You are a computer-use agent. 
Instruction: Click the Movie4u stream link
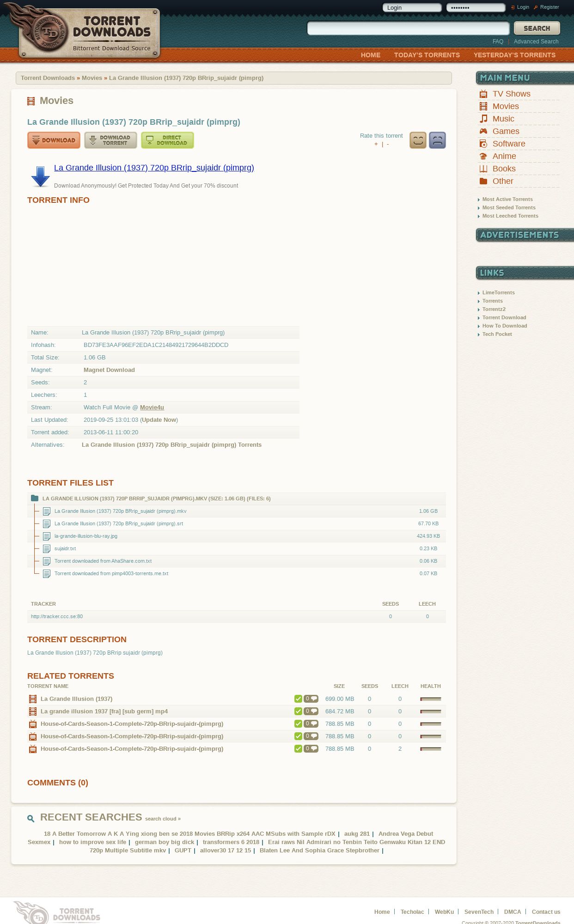[152, 407]
